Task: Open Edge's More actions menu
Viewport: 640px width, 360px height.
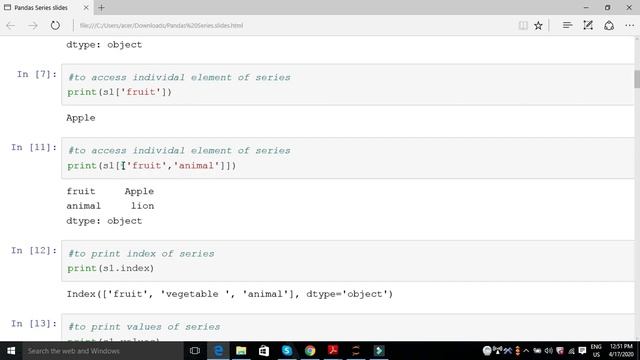Action: [629, 25]
